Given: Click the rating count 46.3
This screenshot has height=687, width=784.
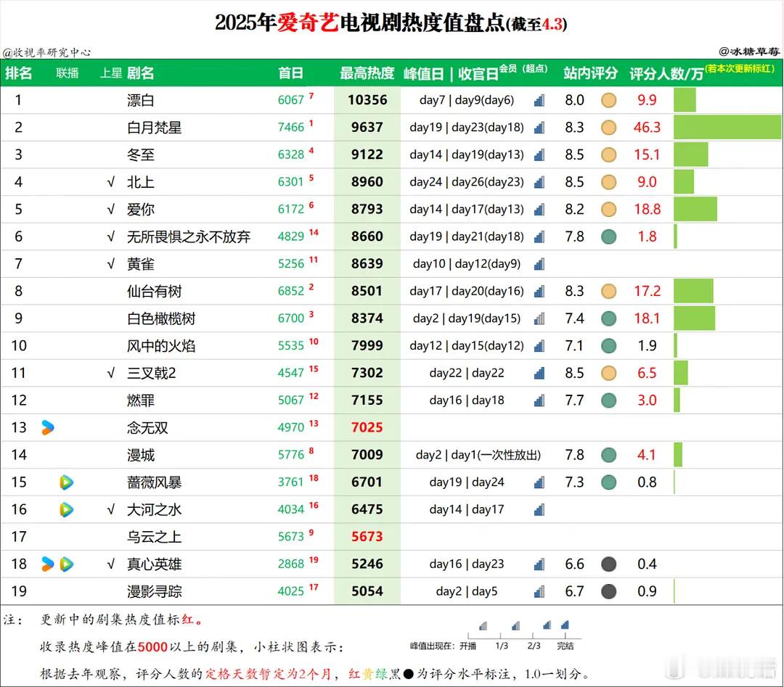Looking at the screenshot, I should point(647,128).
